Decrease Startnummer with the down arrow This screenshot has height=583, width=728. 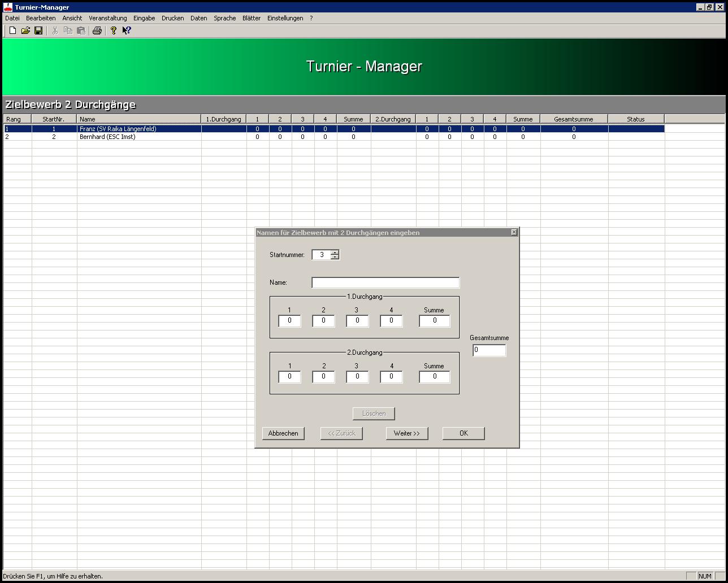tap(335, 257)
